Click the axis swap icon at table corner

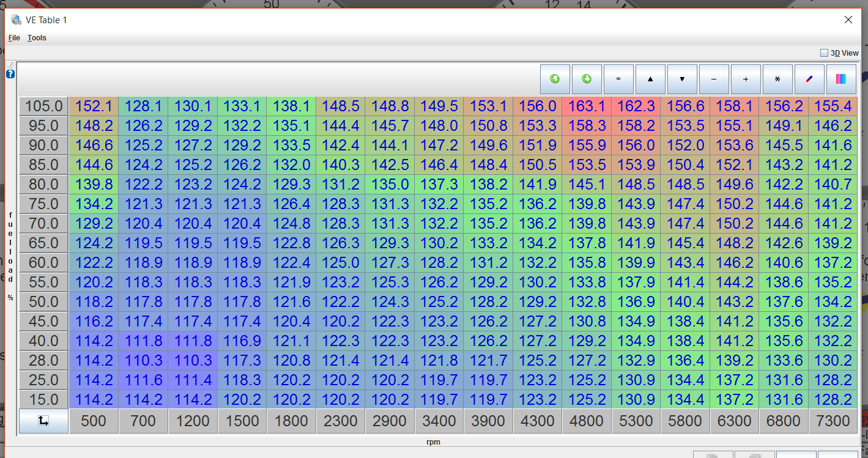click(x=43, y=421)
